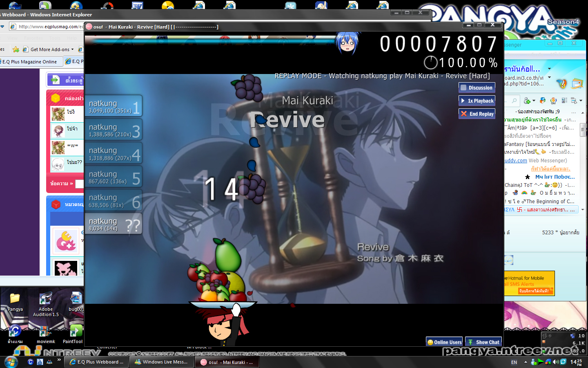
Task: Select natkung's rank 1 score entry
Action: [114, 106]
